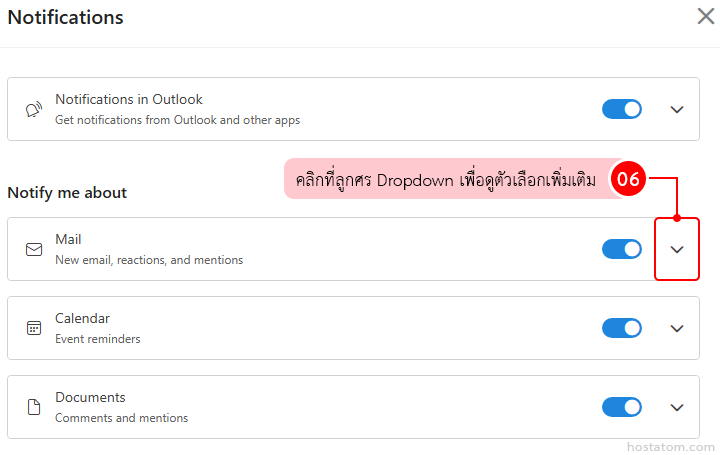Screen dimensions: 720x455
Task: Click the envelope Mail icon
Action: pos(34,249)
